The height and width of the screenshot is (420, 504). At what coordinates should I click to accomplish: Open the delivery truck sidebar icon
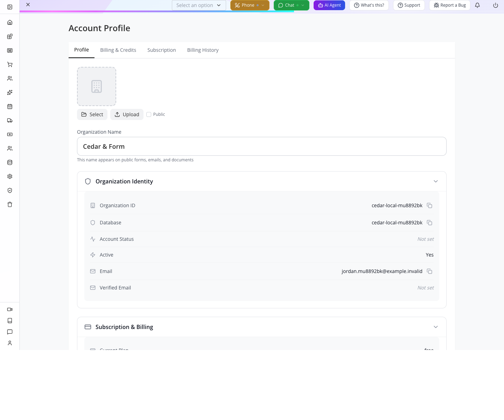tap(10, 120)
